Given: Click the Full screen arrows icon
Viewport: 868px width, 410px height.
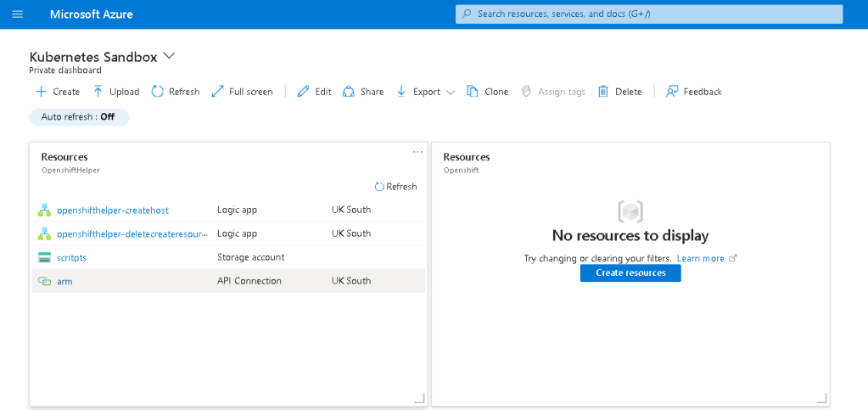Looking at the screenshot, I should click(217, 92).
